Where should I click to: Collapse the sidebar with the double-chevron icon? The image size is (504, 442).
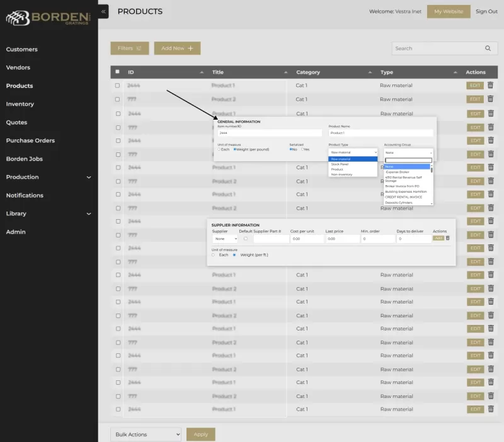pos(103,11)
